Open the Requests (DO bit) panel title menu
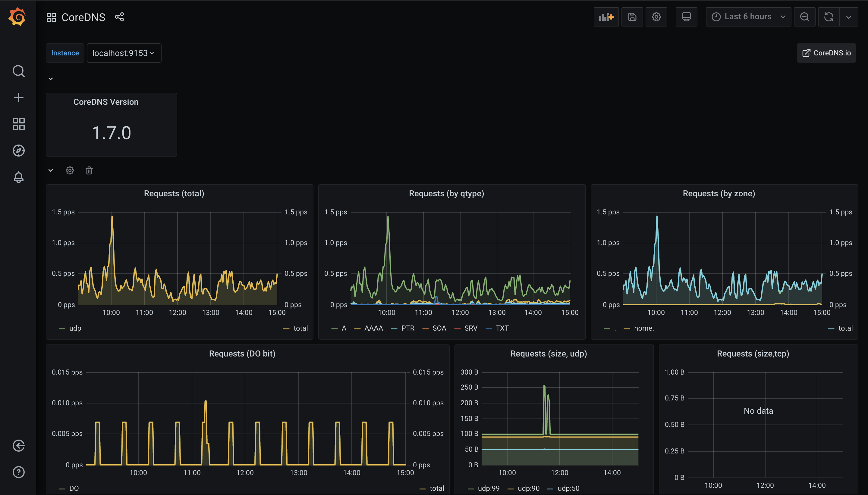 click(242, 353)
